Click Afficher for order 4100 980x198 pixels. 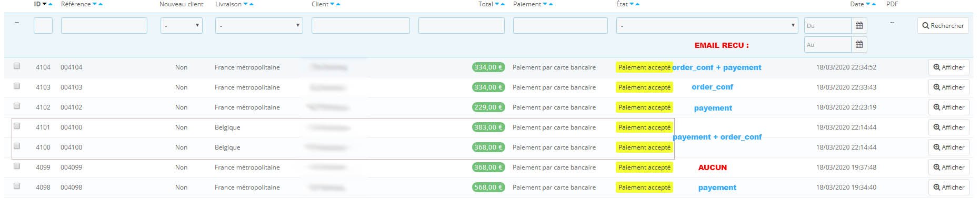point(949,147)
